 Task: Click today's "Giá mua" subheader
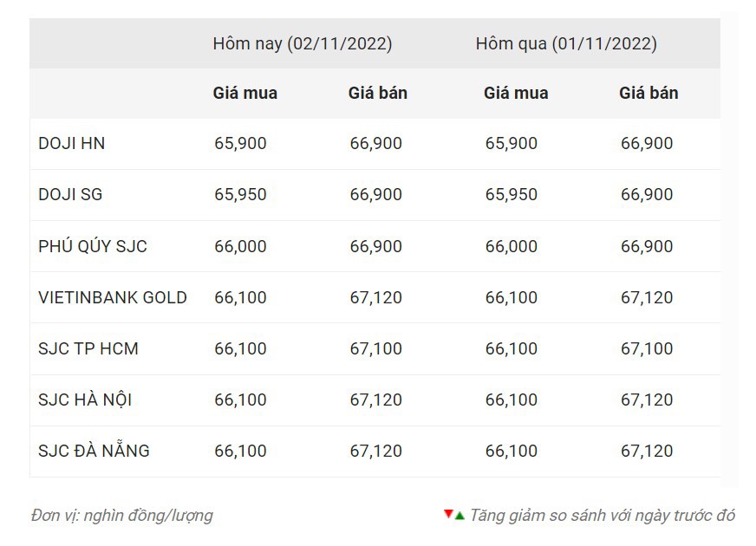coord(245,93)
